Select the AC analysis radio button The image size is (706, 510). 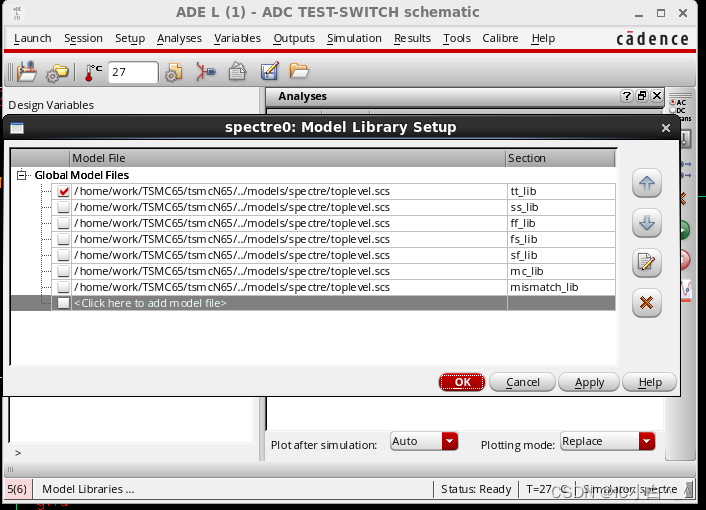[673, 103]
